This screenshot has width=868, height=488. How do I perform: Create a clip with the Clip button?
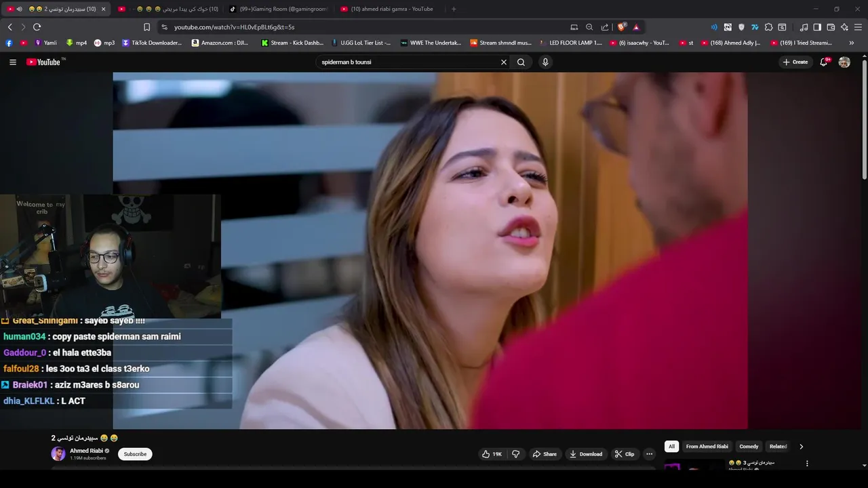click(625, 454)
